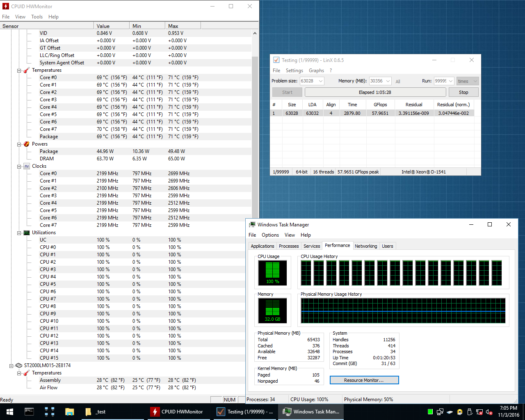The width and height of the screenshot is (525, 420).
Task: Click the waveform icon beside Clocks
Action: tap(27, 166)
